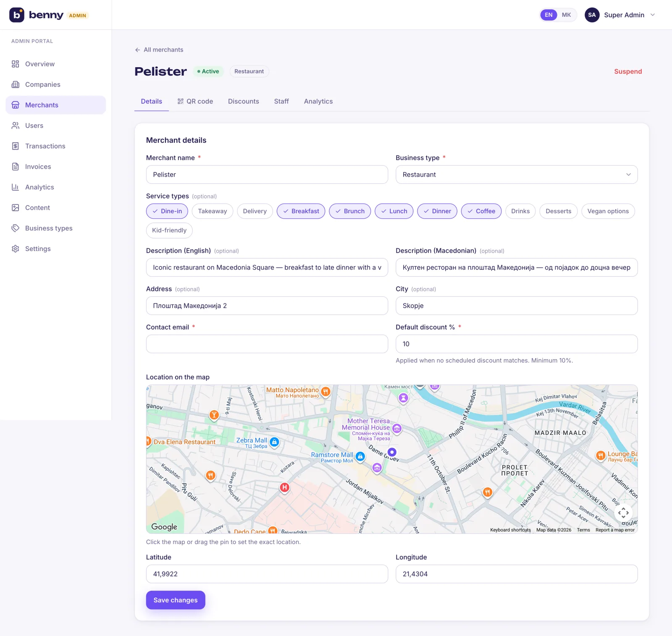This screenshot has width=672, height=636.
Task: Click the Business types tag icon
Action: click(16, 228)
